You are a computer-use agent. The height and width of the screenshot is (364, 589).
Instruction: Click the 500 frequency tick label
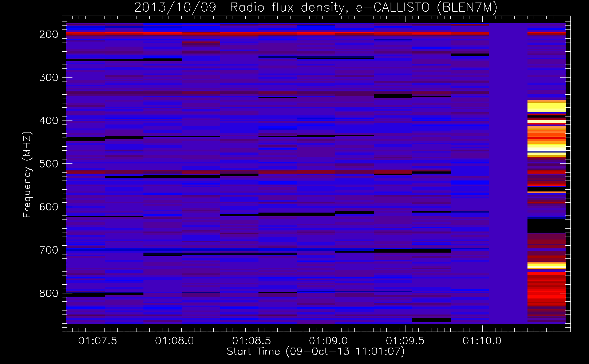(49, 164)
